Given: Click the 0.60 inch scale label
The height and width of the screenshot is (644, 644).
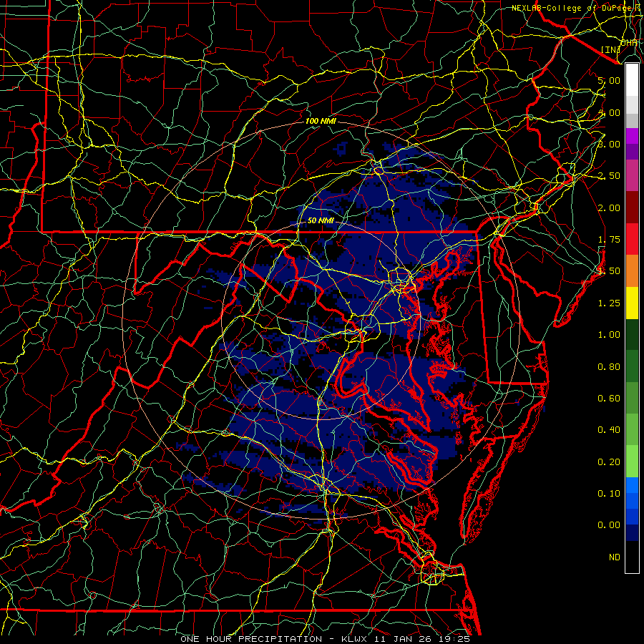Looking at the screenshot, I should click(609, 399).
